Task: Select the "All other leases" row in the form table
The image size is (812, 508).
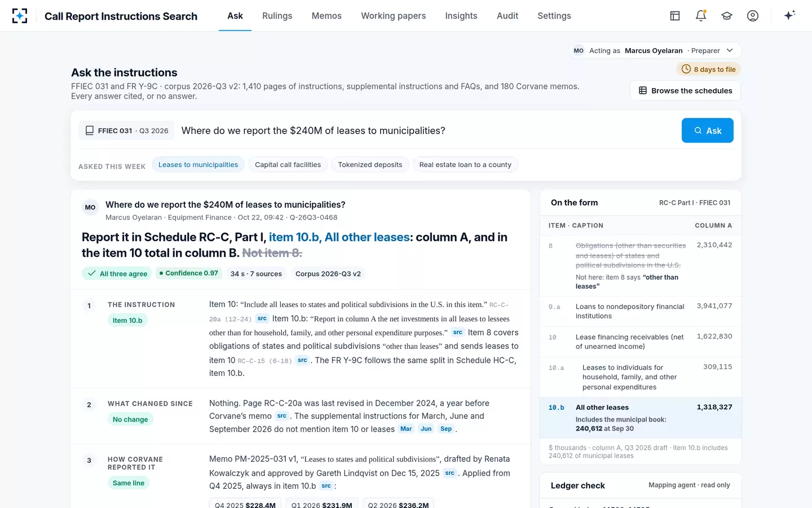Action: (640, 418)
